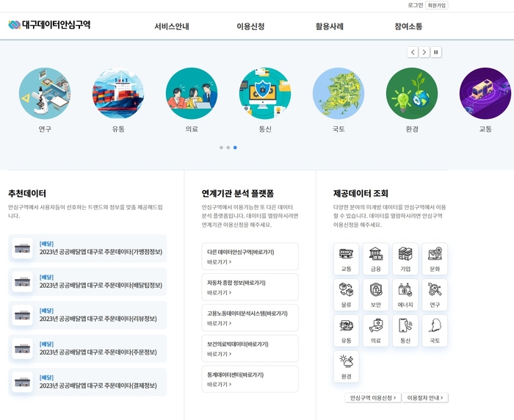The width and height of the screenshot is (514, 420).
Task: Select the 보안 shield tile
Action: pos(376,294)
